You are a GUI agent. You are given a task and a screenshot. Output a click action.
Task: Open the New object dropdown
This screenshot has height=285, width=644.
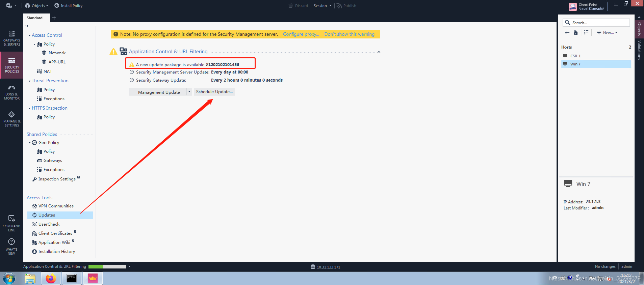(607, 33)
